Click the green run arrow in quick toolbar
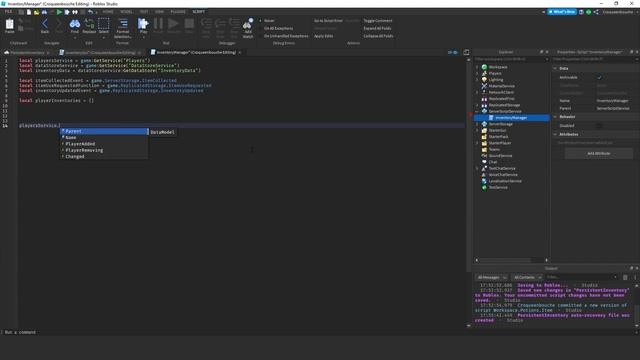Viewport: 640px width, 360px height. point(59,12)
